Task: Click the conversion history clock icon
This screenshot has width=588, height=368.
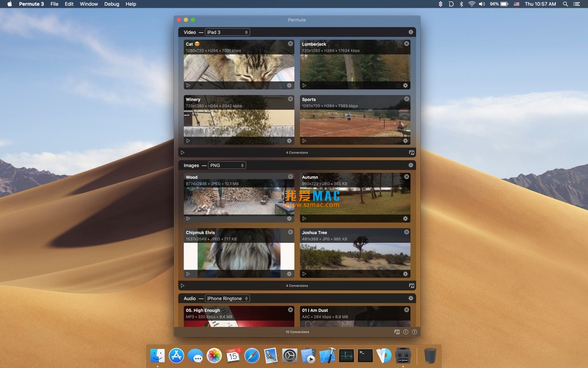Action: point(405,332)
